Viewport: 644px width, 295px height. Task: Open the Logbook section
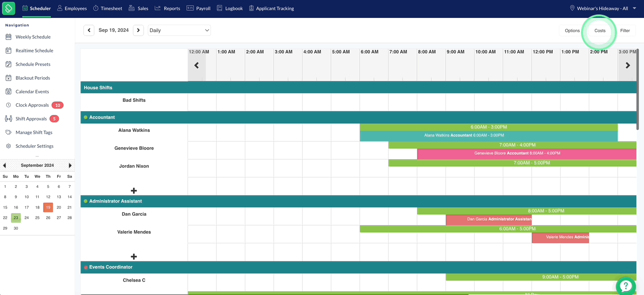click(x=230, y=9)
